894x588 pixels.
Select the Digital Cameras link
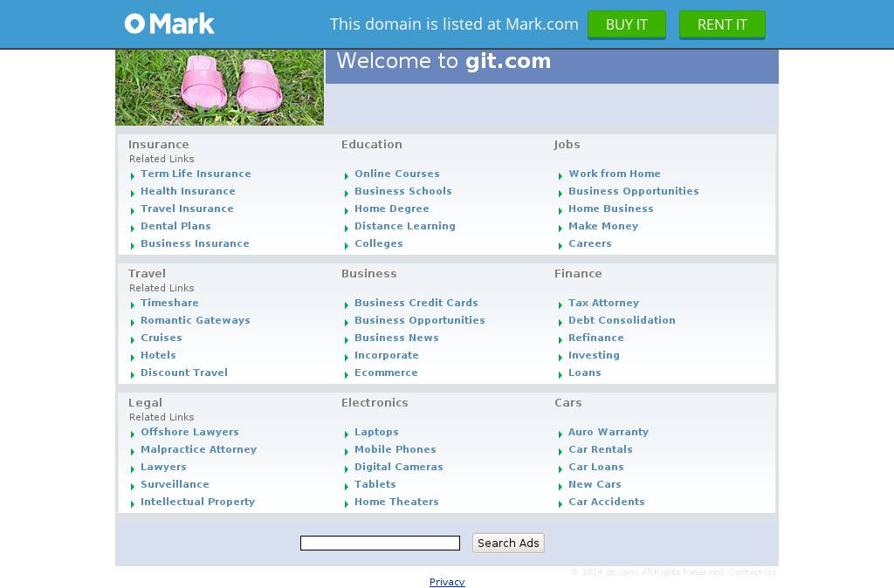[x=398, y=467]
